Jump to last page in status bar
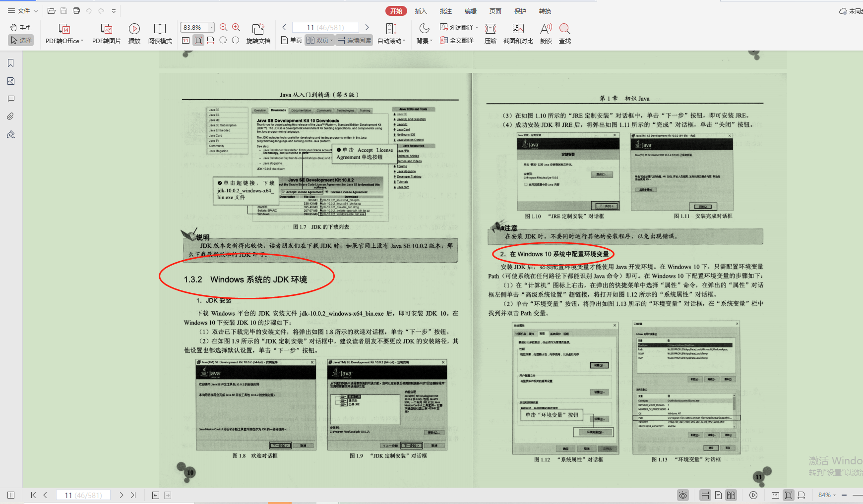 pos(133,495)
